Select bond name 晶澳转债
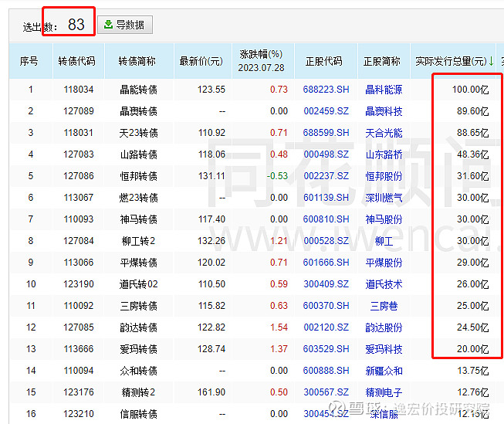The image size is (504, 424). pyautogui.click(x=138, y=111)
